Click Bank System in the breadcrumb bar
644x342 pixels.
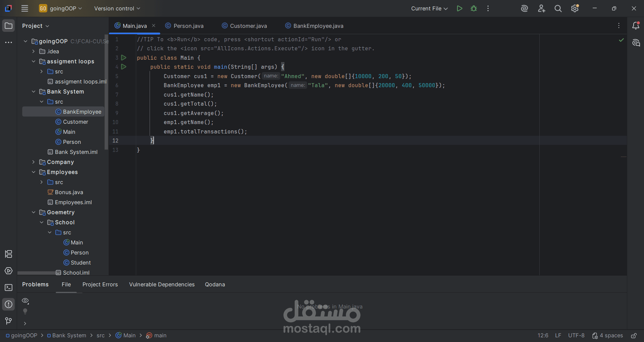click(x=66, y=336)
